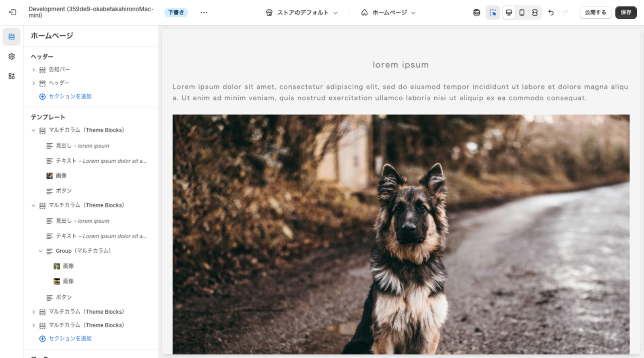
Task: Click the home icon beside ホームページ dropdown
Action: pyautogui.click(x=364, y=12)
